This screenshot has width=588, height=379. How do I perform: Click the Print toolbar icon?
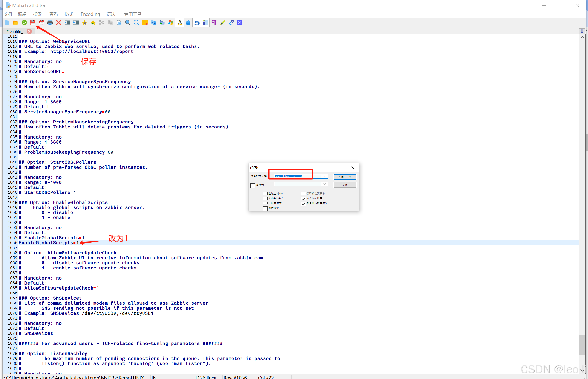50,23
